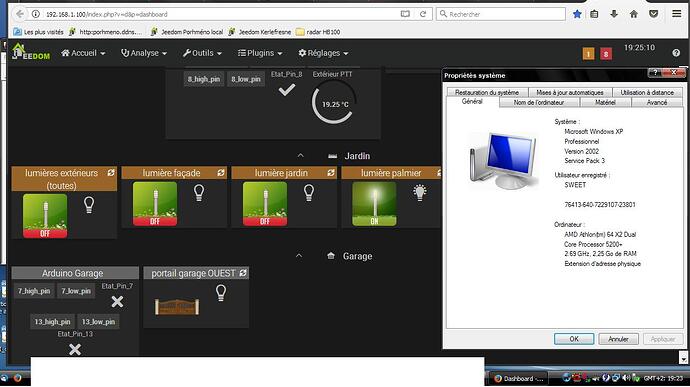
Task: Click the Propriétés système help button
Action: pos(655,73)
